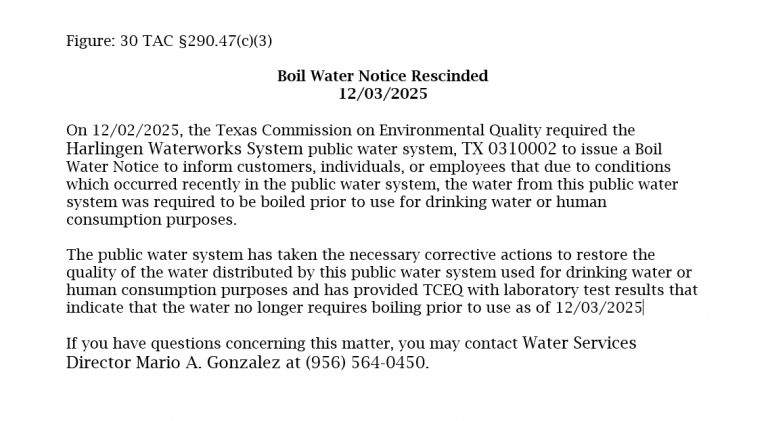This screenshot has width=768, height=421.
Task: Click the "Boil Water Notice Rescinded" heading
Action: pos(383,76)
